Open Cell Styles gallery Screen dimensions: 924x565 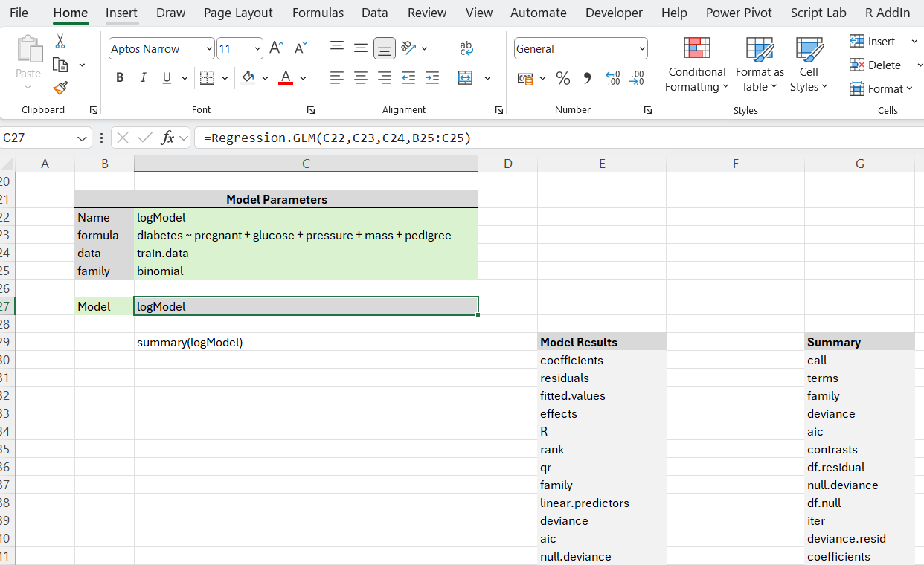pos(809,65)
